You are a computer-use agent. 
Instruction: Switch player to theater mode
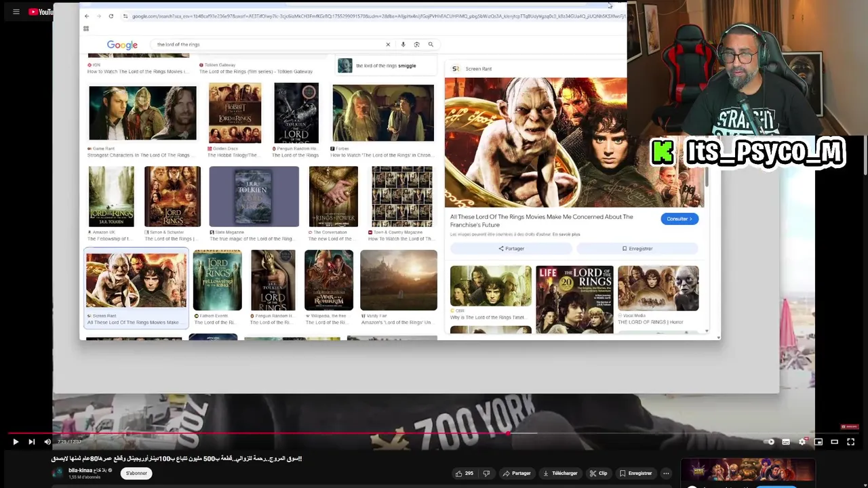[x=835, y=442]
